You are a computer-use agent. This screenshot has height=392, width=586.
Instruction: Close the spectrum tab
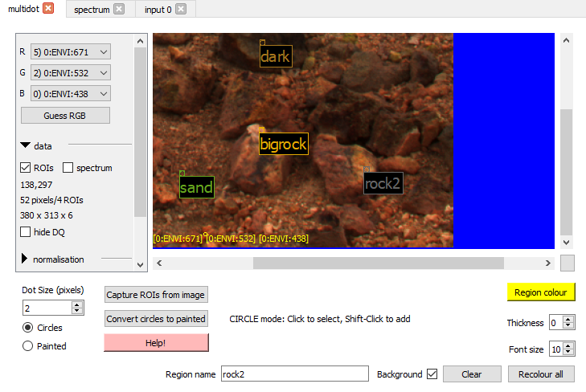point(119,9)
